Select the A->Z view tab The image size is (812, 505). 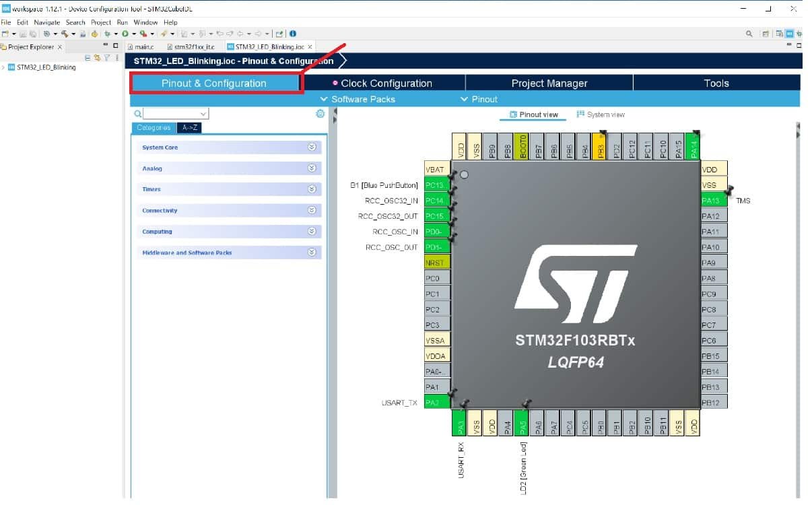(x=189, y=128)
